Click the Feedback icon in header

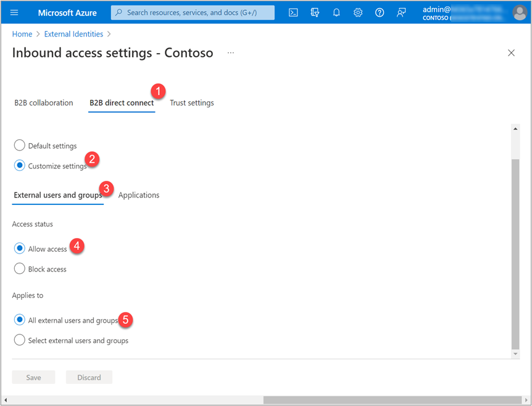coord(401,12)
